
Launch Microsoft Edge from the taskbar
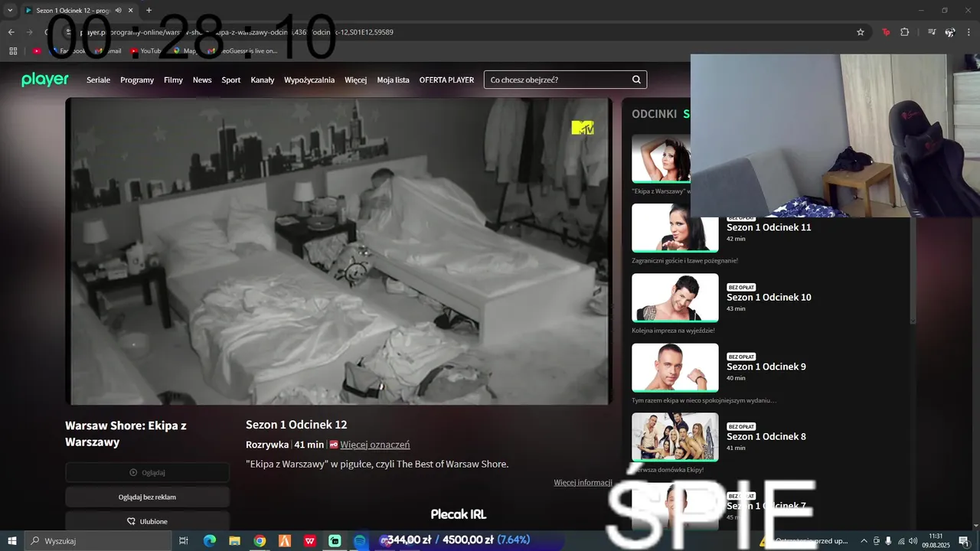(x=210, y=540)
